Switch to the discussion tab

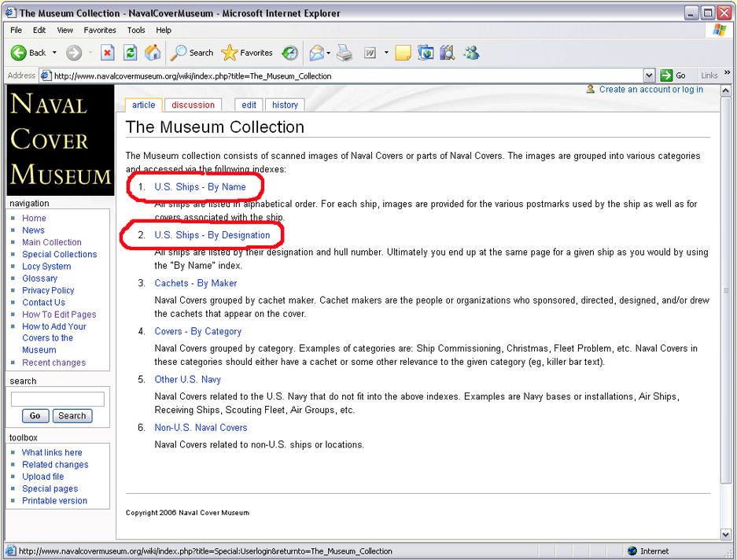pyautogui.click(x=193, y=105)
